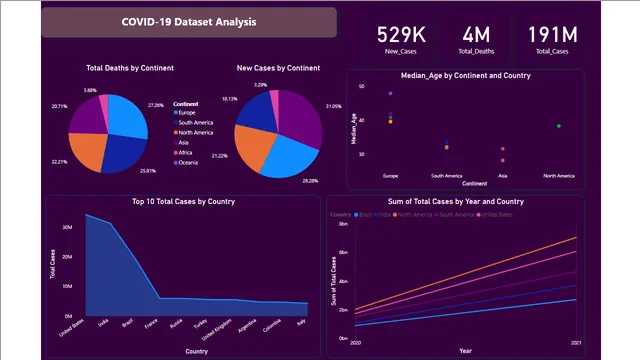
Task: Select Brazil in the Country legend
Action: tap(363, 215)
